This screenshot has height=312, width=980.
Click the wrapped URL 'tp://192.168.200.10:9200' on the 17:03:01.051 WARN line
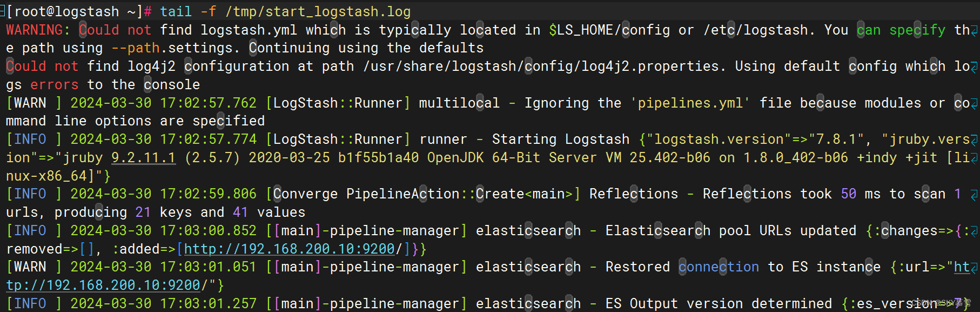pyautogui.click(x=103, y=285)
